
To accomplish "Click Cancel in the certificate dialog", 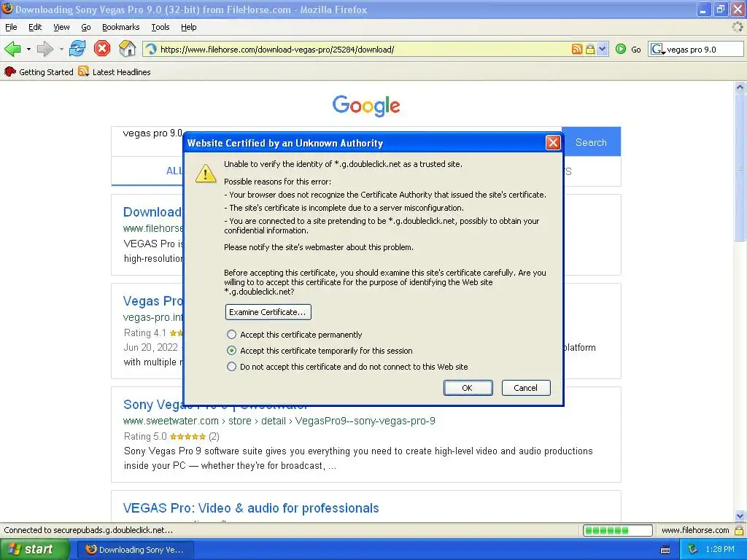I will 526,388.
